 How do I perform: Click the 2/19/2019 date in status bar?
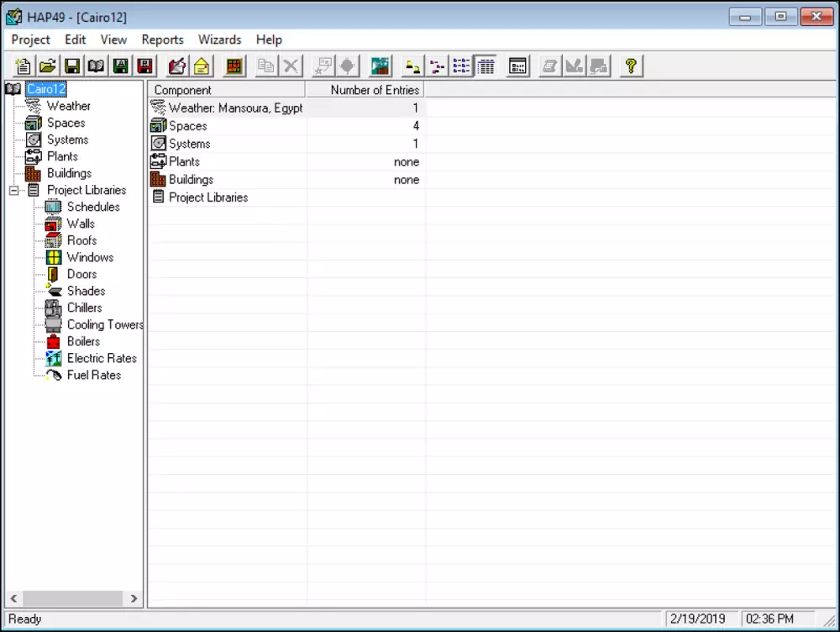pyautogui.click(x=697, y=619)
